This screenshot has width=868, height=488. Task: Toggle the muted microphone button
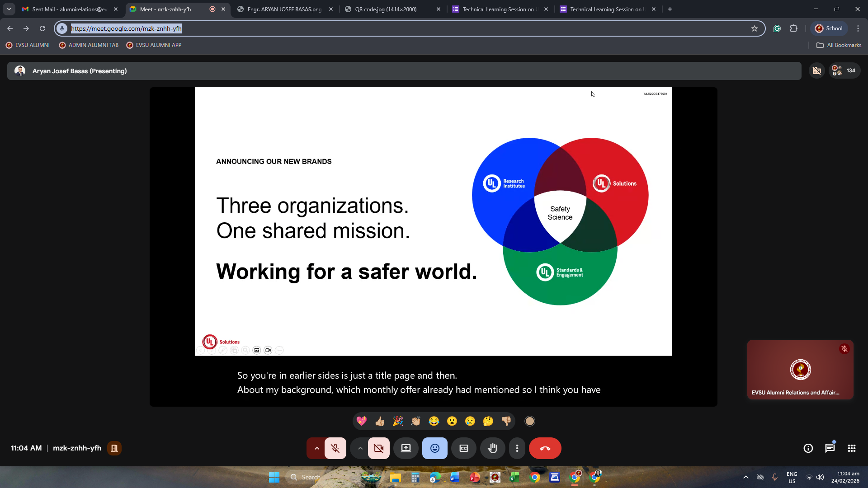tap(335, 448)
